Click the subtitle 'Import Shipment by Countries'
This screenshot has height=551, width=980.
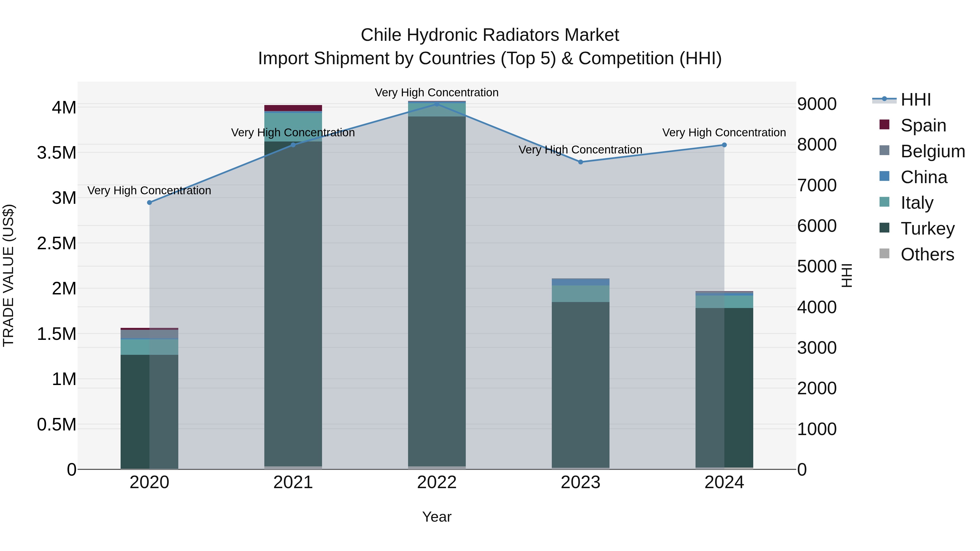377,59
